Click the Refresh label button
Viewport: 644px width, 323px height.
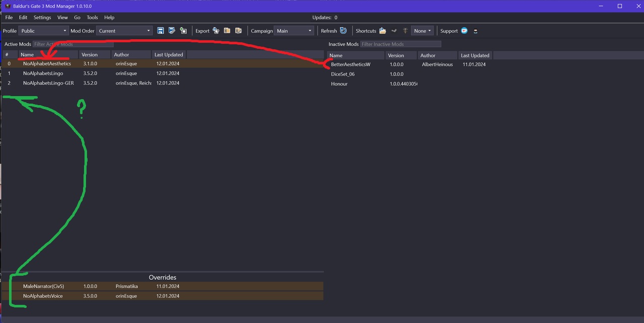(x=329, y=31)
